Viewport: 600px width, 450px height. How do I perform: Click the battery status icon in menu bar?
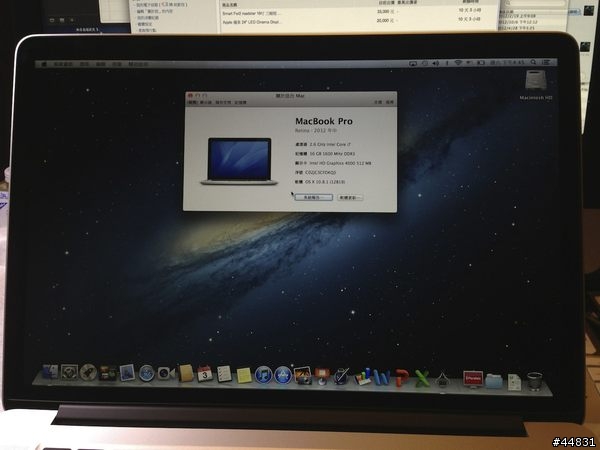click(480, 63)
